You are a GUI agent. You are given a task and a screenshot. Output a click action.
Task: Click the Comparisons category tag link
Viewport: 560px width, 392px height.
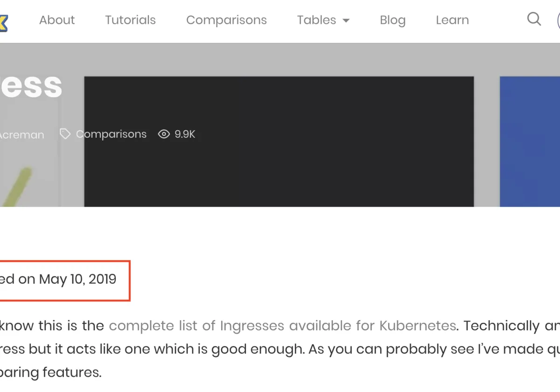coord(111,134)
